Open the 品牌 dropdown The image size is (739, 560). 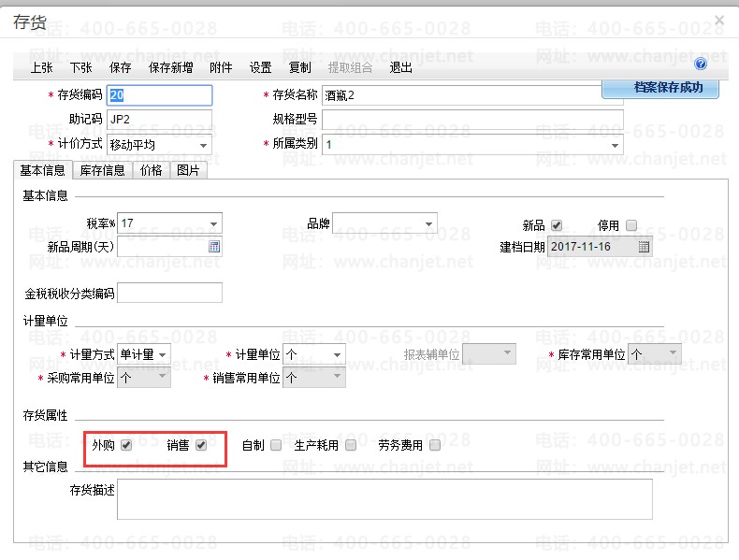pos(428,223)
